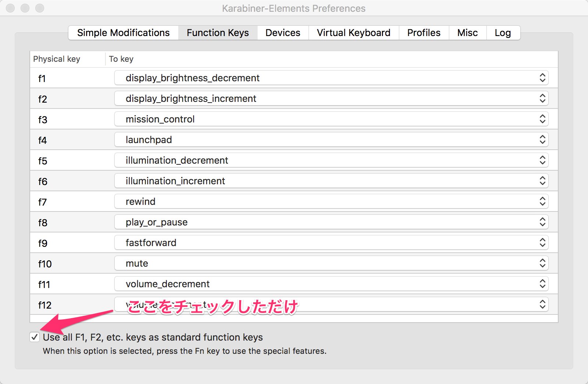Expand the f11 volume_decrement dropdown
Viewport: 588px width, 384px height.
click(x=331, y=284)
